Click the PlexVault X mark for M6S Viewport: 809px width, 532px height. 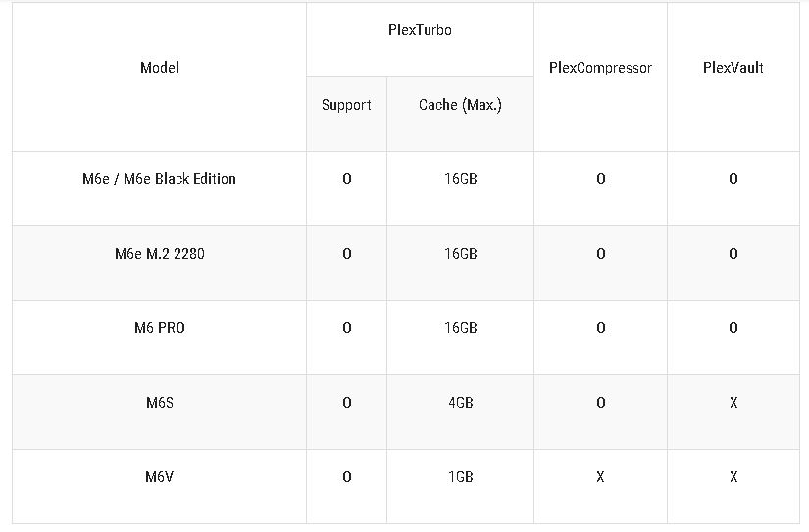coord(733,403)
